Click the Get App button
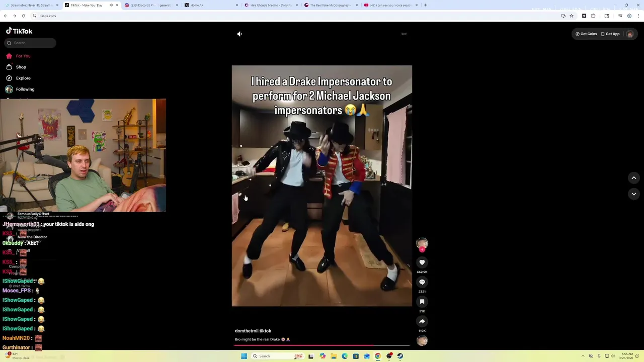Viewport: 644px width, 362px height. pyautogui.click(x=610, y=34)
